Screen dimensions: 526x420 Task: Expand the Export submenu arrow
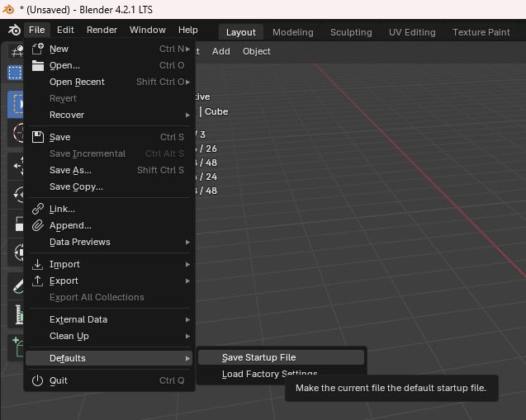click(x=188, y=281)
